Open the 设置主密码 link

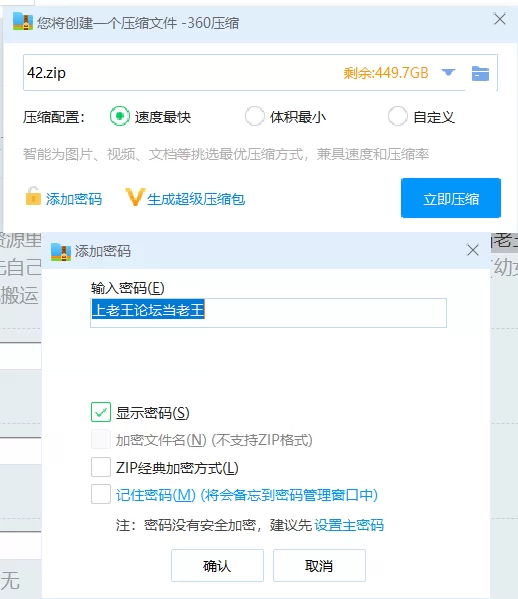(x=349, y=525)
